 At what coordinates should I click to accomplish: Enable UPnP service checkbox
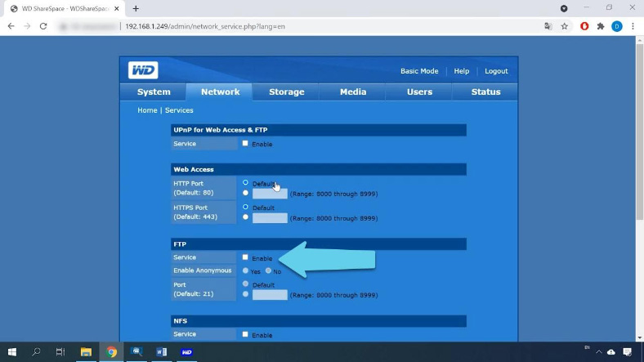click(x=245, y=143)
